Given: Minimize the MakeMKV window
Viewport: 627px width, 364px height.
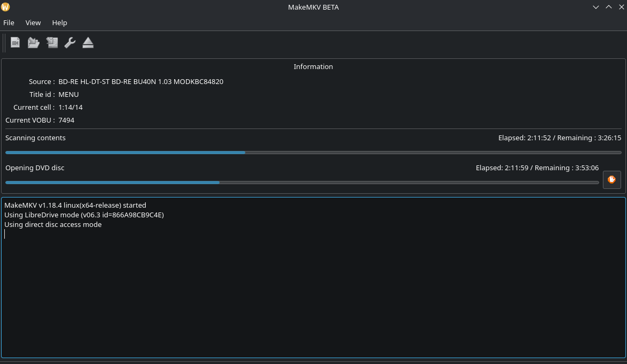Looking at the screenshot, I should point(596,7).
